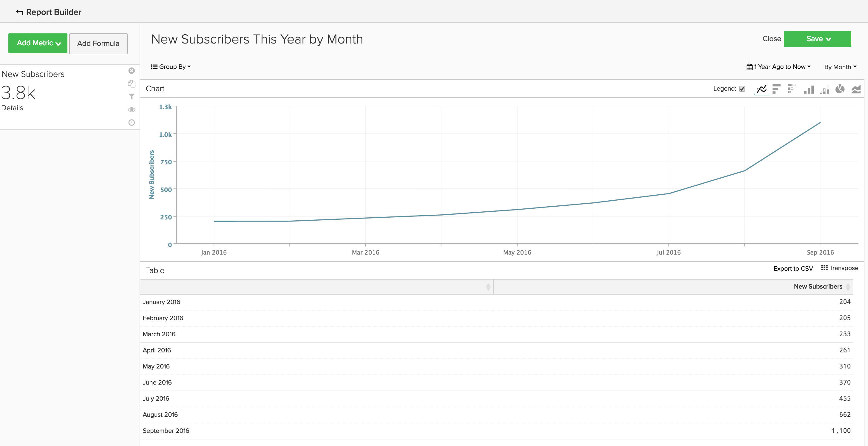Toggle metric visibility eye icon
Image resolution: width=868 pixels, height=446 pixels.
point(132,109)
